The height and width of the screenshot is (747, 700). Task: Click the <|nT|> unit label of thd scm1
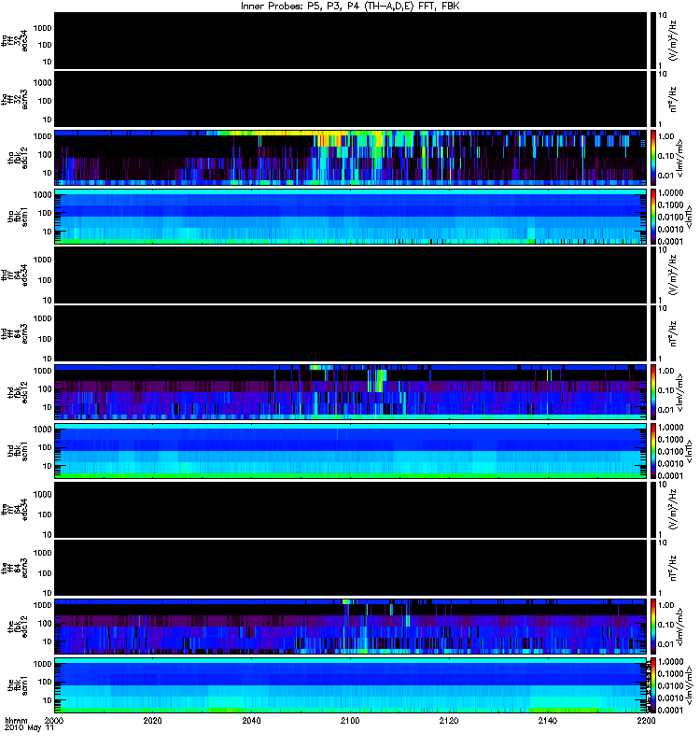point(689,451)
